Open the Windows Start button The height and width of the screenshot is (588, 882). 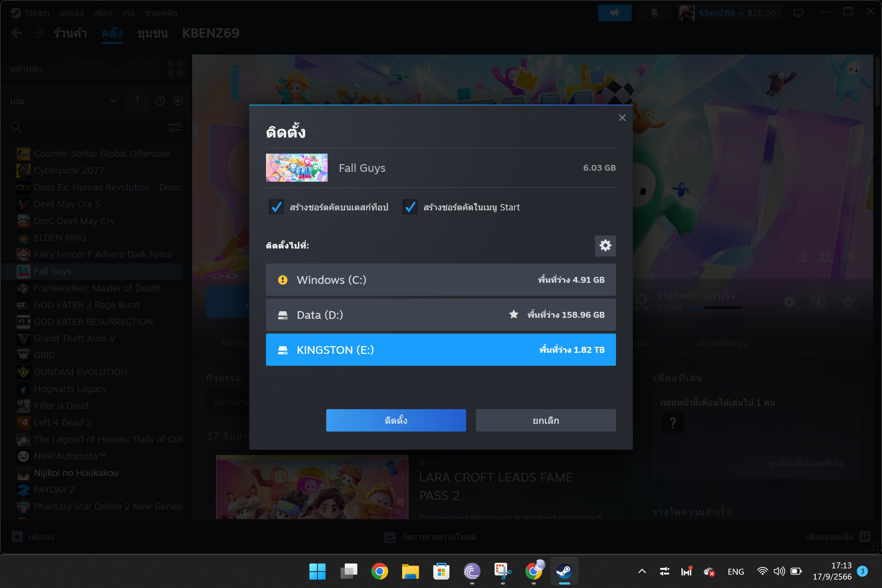(317, 572)
